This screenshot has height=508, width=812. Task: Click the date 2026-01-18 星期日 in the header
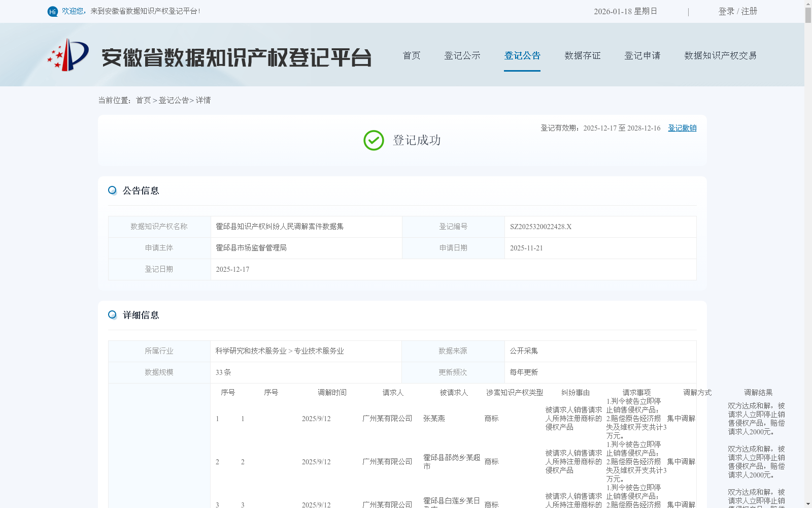click(625, 11)
